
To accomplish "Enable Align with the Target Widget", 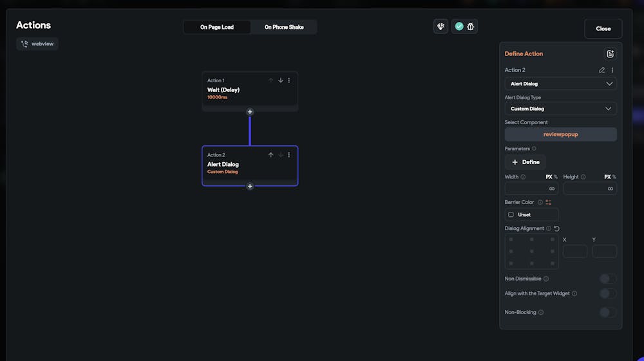I will [607, 293].
